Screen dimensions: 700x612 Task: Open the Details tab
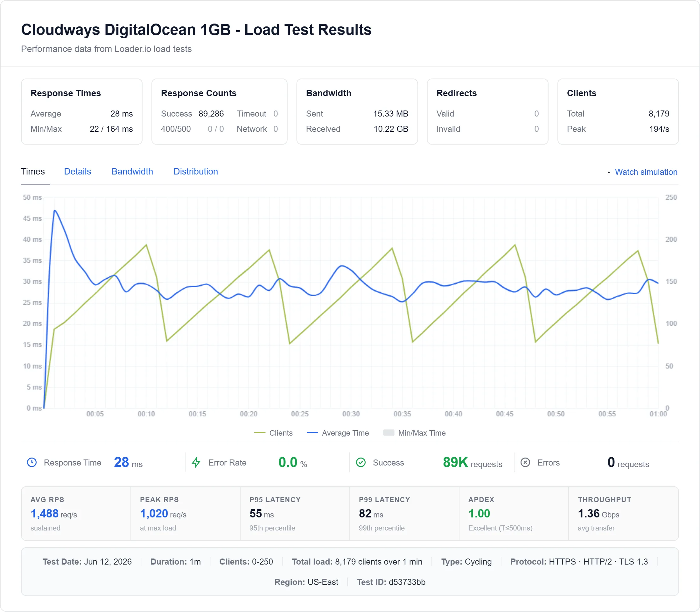point(77,171)
